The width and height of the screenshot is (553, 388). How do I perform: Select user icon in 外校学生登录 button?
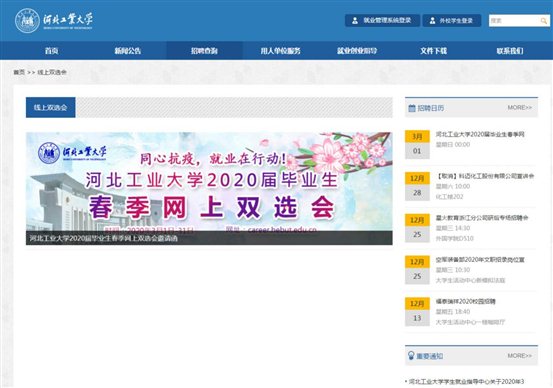[432, 21]
